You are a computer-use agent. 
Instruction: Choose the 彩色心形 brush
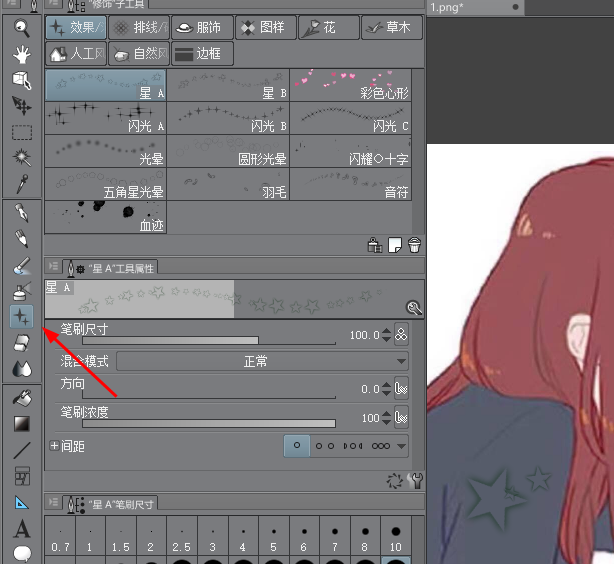coord(351,85)
